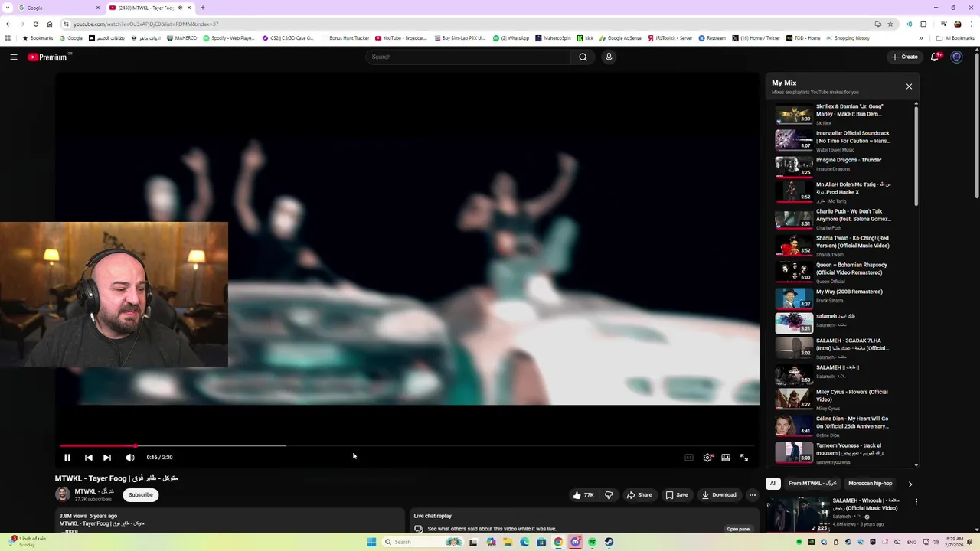Viewport: 980px width, 551px height.
Task: Open the Create menu
Action: (904, 57)
